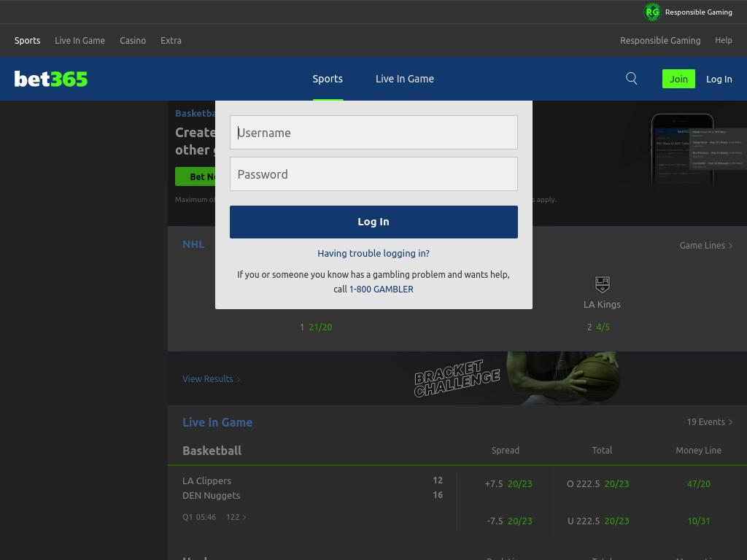
Task: Open Sports in the top dark bar
Action: (x=27, y=41)
